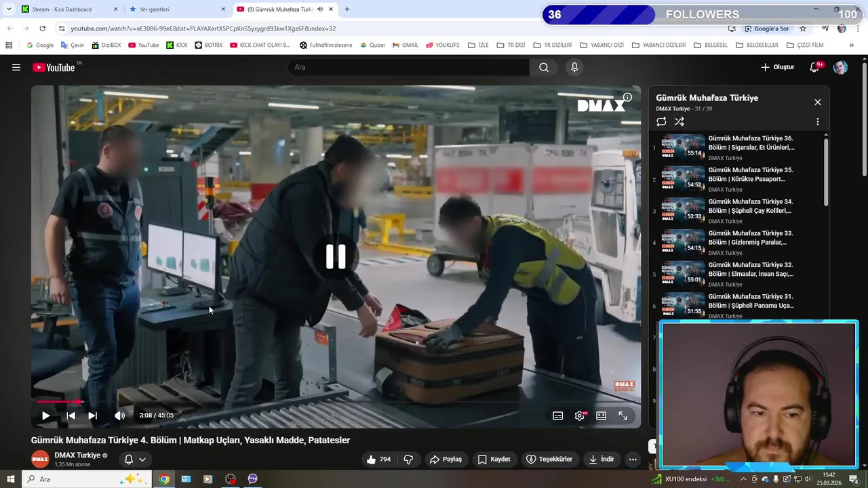The image size is (868, 488).
Task: Like the video with thumbs up
Action: 378,460
